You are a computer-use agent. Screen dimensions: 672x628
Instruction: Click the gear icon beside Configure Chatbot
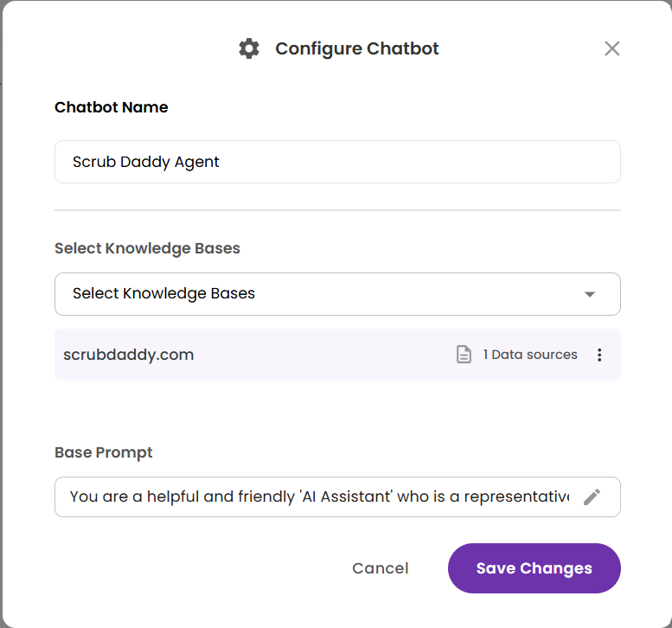click(x=249, y=48)
